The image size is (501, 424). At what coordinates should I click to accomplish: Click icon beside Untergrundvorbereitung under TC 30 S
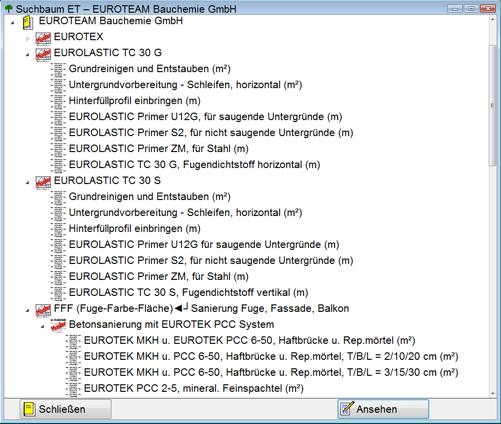coord(58,214)
